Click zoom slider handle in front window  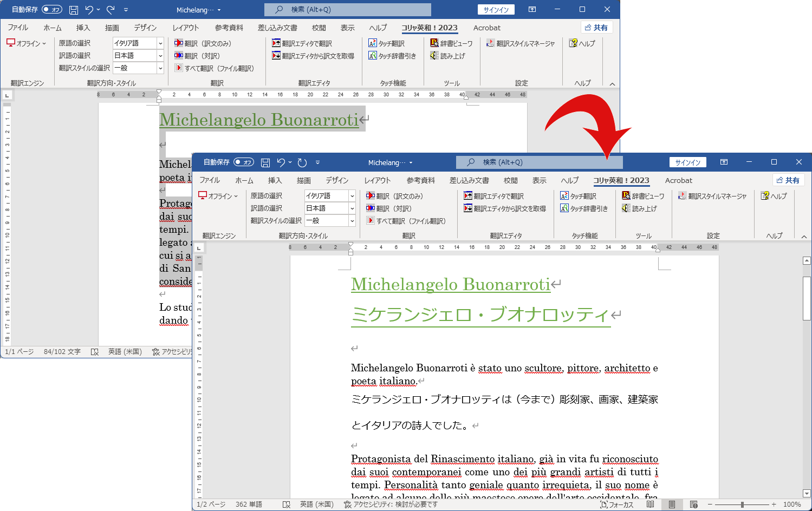pyautogui.click(x=742, y=505)
